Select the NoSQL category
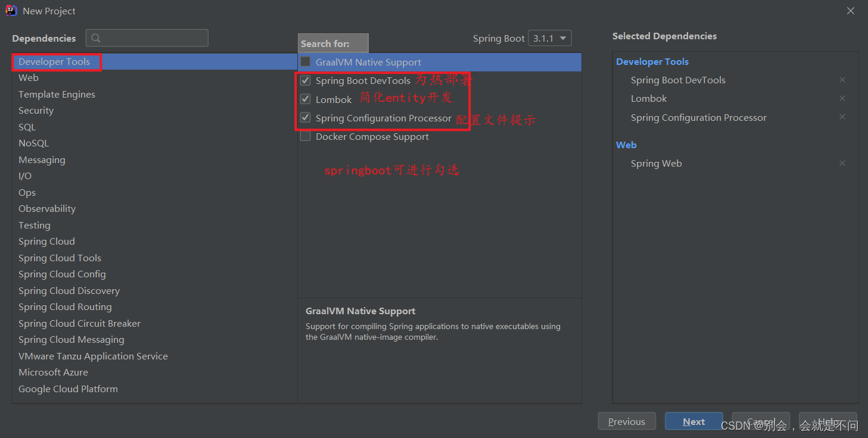 point(154,143)
